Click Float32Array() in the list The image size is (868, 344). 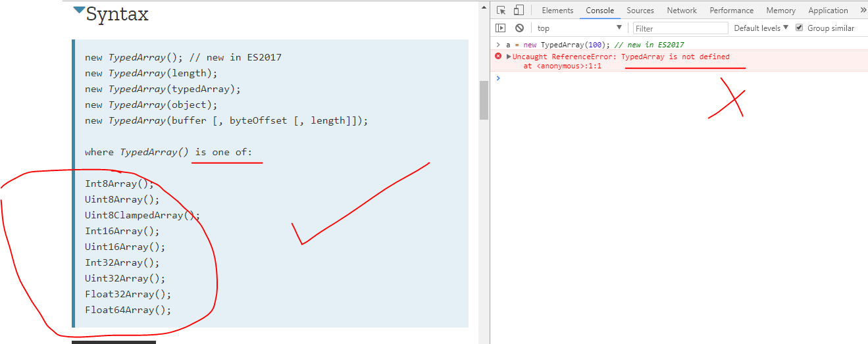click(x=128, y=294)
